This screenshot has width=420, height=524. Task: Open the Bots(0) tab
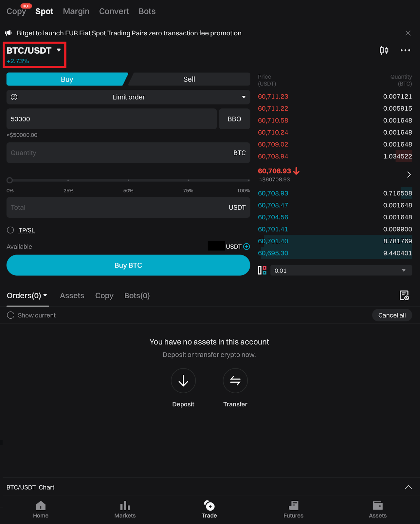click(x=137, y=295)
